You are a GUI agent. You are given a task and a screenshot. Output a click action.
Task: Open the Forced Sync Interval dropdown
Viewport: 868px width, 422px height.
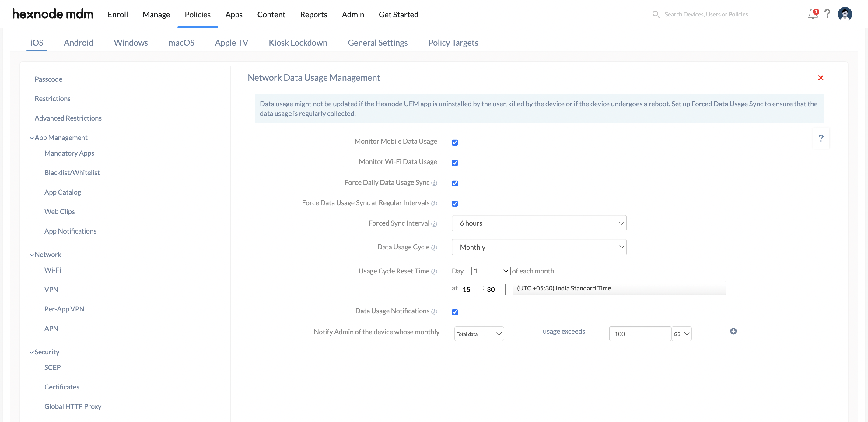pyautogui.click(x=539, y=223)
